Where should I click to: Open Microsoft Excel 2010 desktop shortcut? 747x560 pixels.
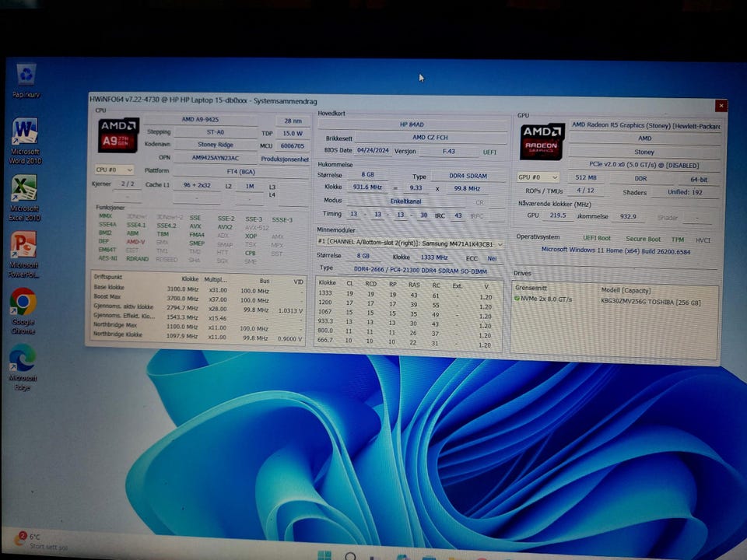pyautogui.click(x=25, y=198)
